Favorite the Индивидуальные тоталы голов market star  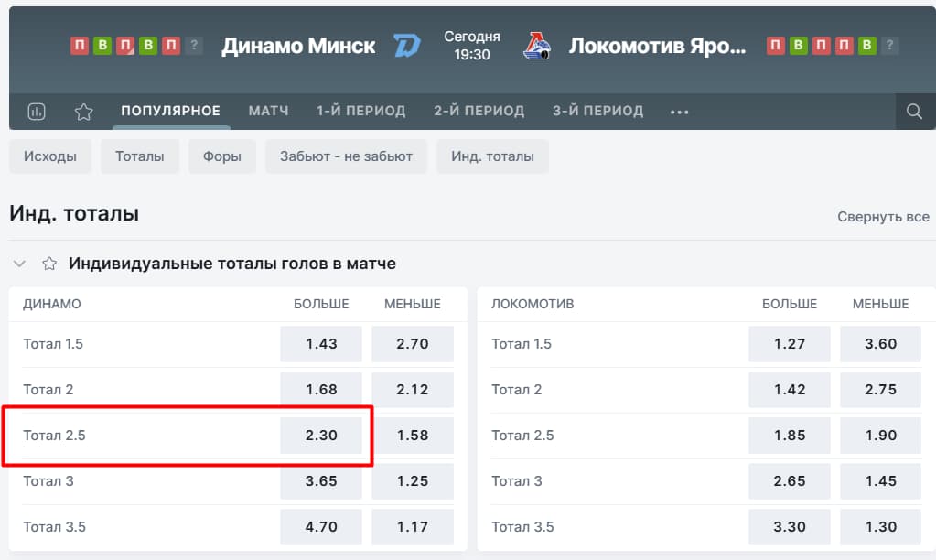point(49,264)
